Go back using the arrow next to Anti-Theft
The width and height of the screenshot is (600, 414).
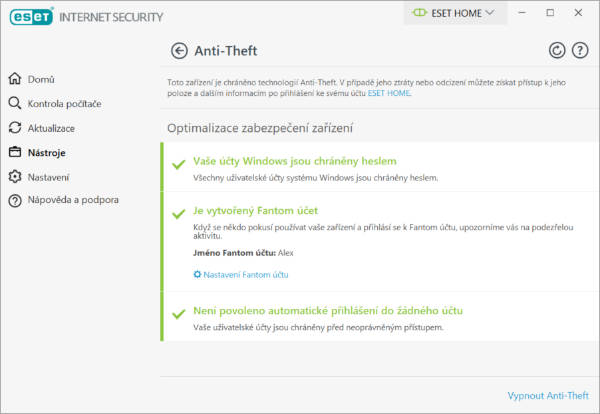(x=179, y=51)
